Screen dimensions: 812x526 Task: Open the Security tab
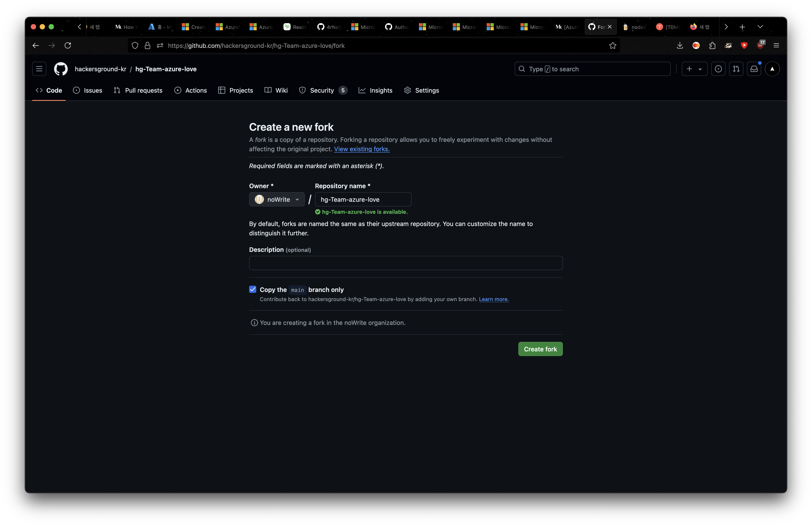[x=322, y=90]
